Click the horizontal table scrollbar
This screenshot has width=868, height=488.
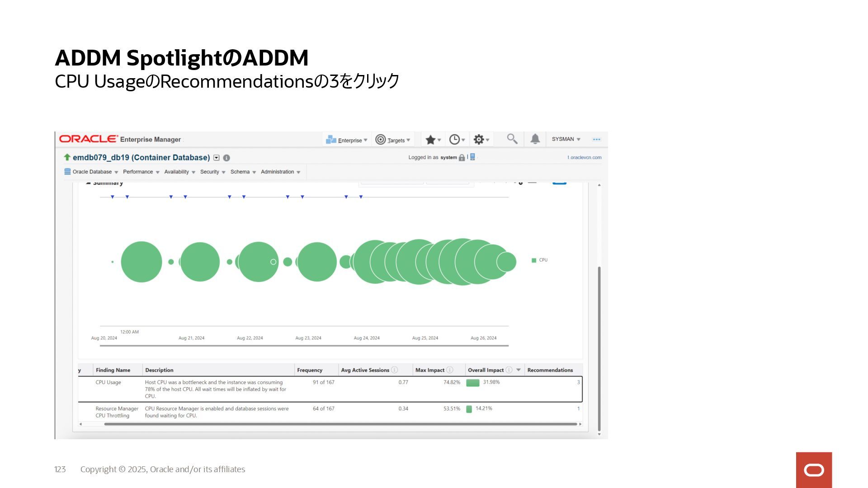click(x=340, y=424)
